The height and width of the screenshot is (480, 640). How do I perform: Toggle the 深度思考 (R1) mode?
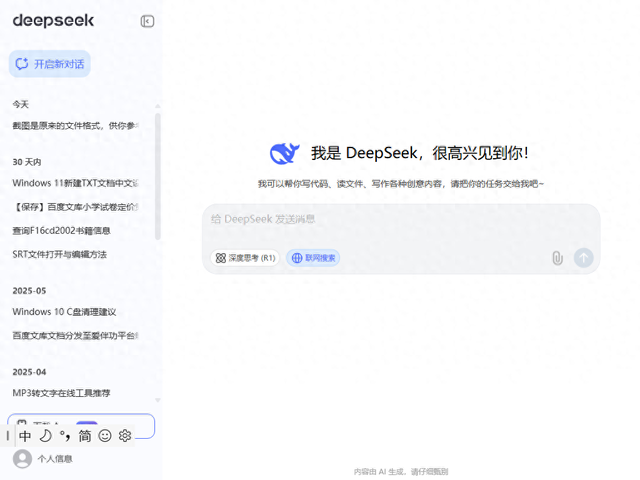click(244, 258)
